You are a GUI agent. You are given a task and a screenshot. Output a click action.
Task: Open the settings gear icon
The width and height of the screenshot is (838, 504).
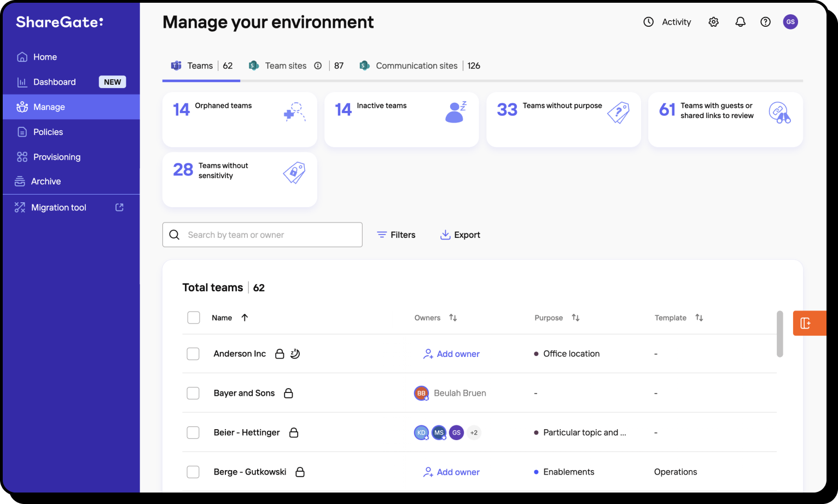(713, 22)
